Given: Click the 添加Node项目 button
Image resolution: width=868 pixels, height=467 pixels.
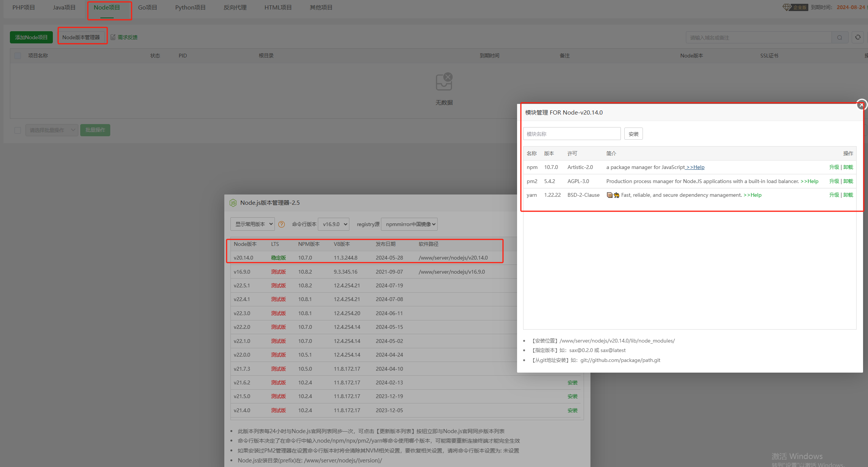Looking at the screenshot, I should click(31, 37).
